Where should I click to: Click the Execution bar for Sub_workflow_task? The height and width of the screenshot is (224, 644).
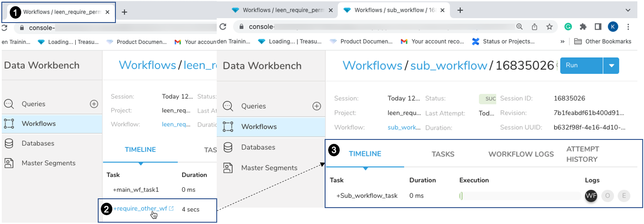(520, 196)
